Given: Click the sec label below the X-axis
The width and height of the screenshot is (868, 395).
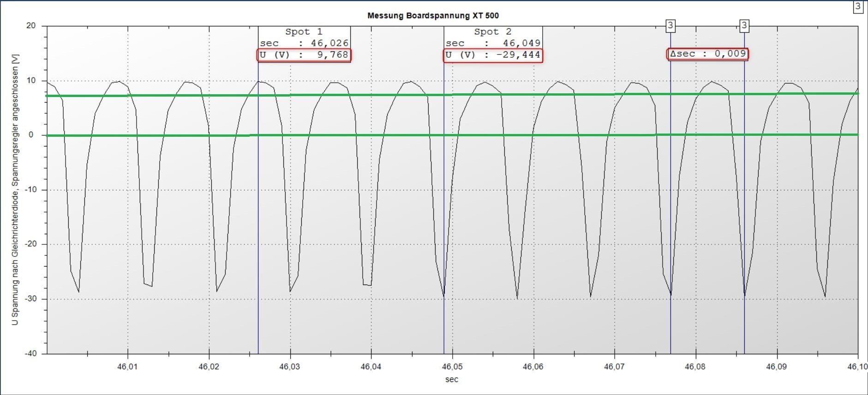Looking at the screenshot, I should click(x=451, y=379).
